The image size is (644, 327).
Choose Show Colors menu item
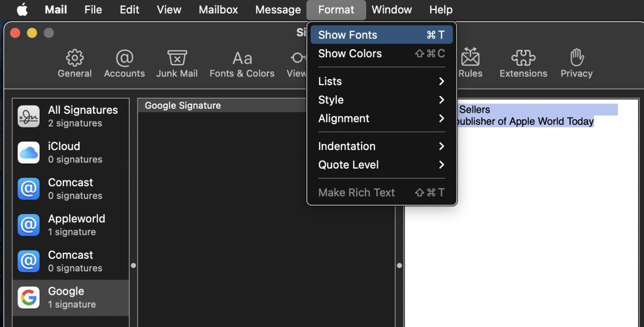(x=381, y=53)
